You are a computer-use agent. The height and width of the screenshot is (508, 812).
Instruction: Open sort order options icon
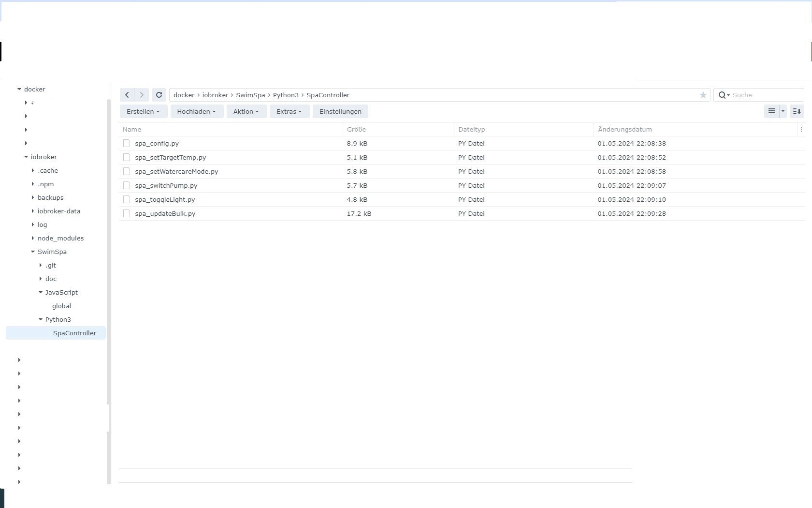[x=797, y=111]
